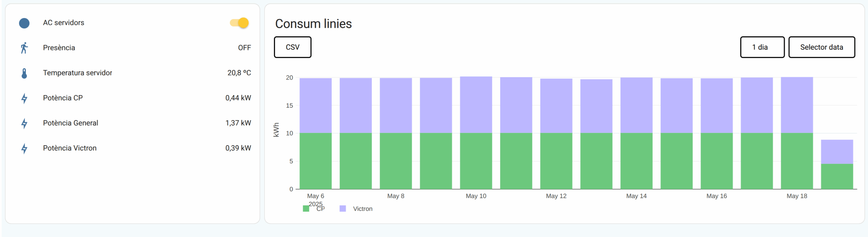
Task: Click the Presència walking person icon
Action: (24, 48)
